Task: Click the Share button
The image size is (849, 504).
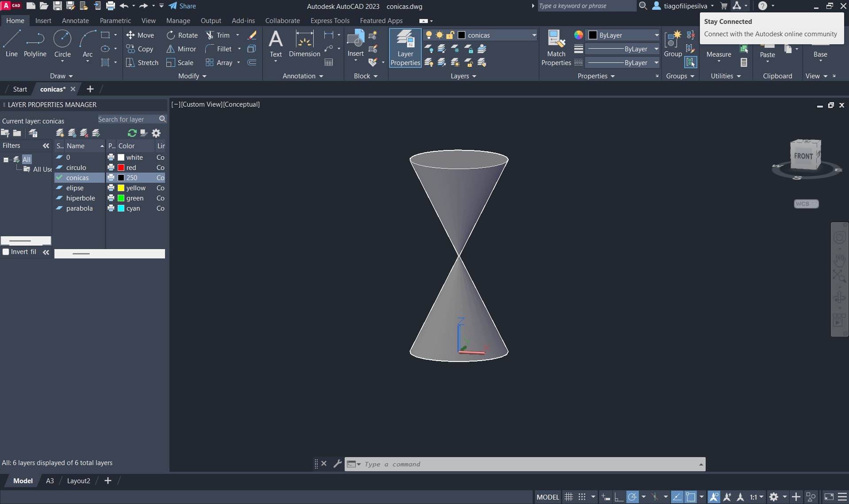Action: click(182, 6)
